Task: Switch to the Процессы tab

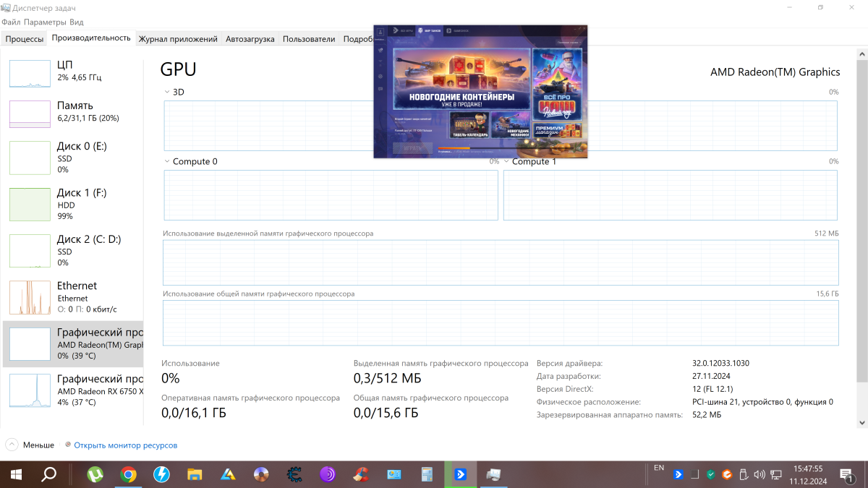Action: point(25,39)
